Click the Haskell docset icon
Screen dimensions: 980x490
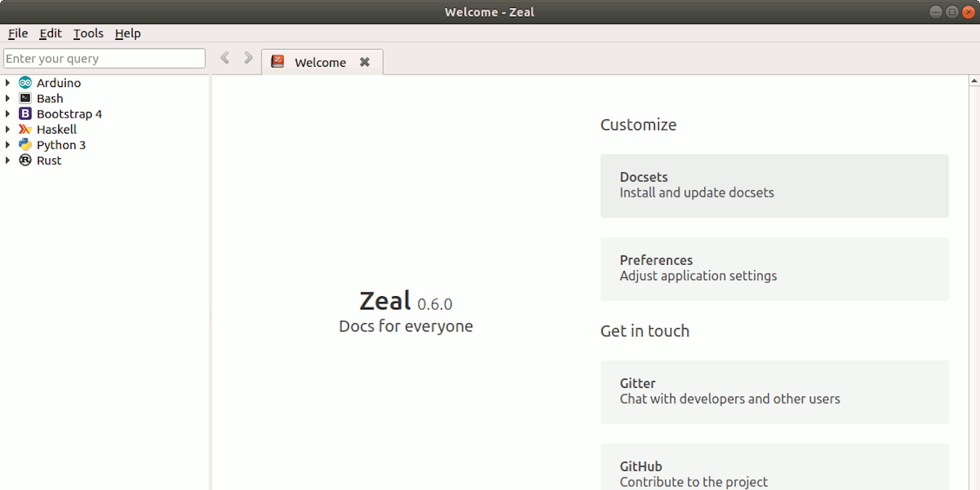(25, 128)
